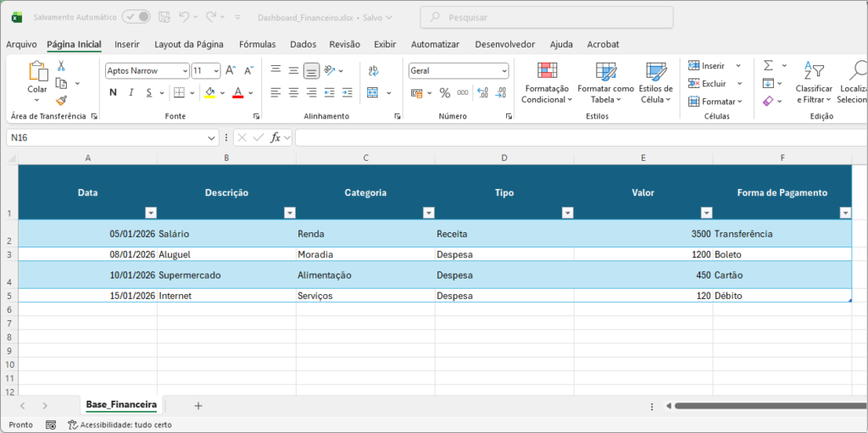Image resolution: width=868 pixels, height=433 pixels.
Task: Switch to the Inserir tab
Action: coord(127,44)
